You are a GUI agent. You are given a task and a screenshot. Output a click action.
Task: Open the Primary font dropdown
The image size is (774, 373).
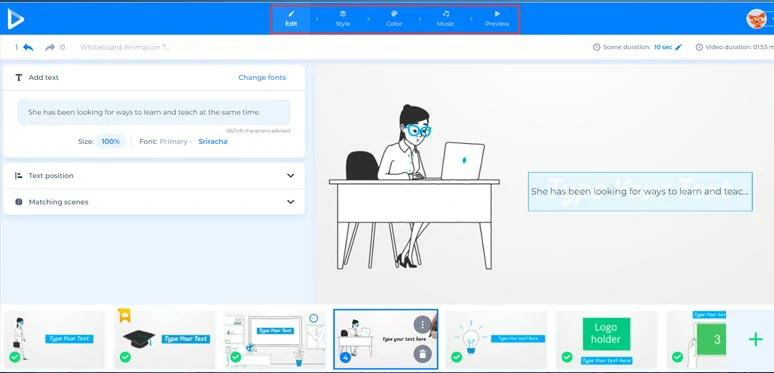tap(176, 142)
